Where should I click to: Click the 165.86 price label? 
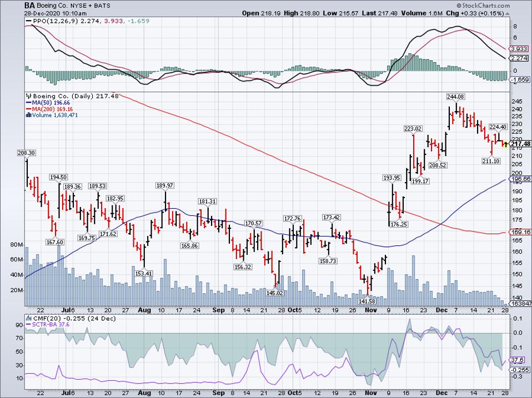point(189,245)
